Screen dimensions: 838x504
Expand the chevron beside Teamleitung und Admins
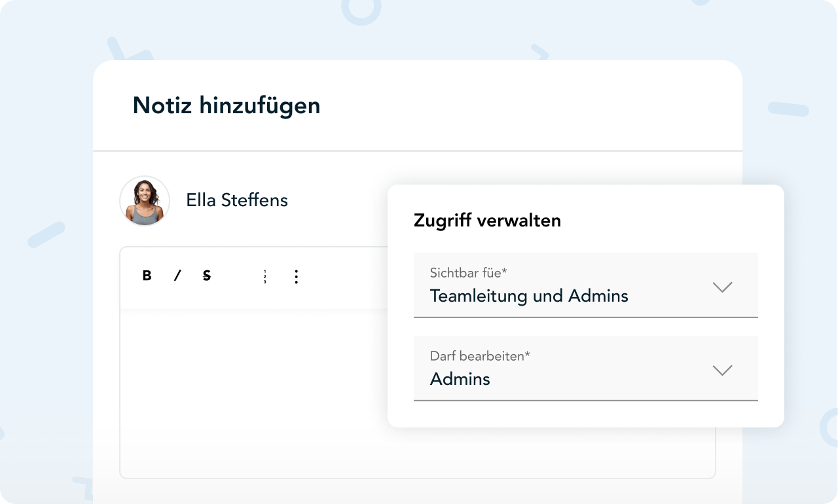[x=721, y=287]
